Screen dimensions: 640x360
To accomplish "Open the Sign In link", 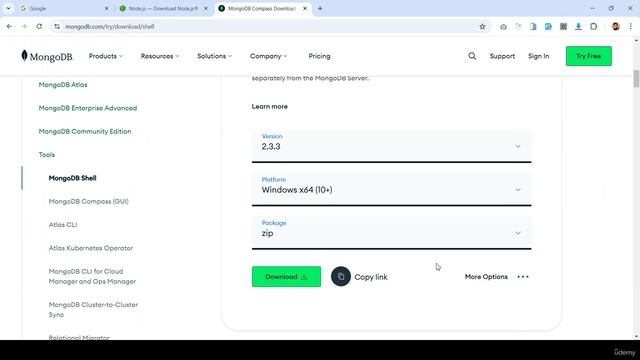I will click(538, 56).
